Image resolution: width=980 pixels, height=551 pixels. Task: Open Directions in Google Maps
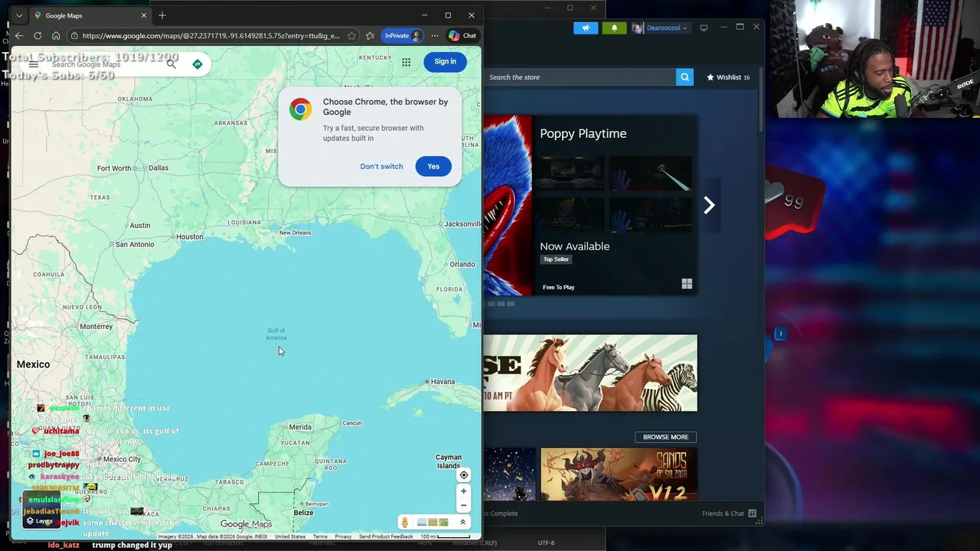(x=198, y=64)
